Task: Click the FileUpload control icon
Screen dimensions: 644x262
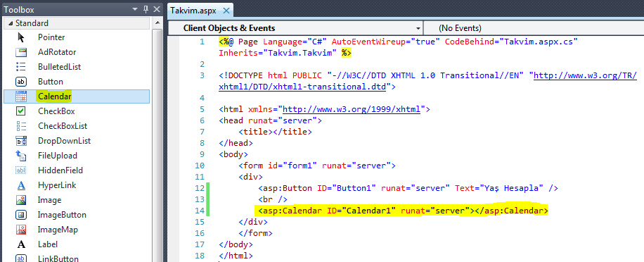Action: [x=21, y=156]
